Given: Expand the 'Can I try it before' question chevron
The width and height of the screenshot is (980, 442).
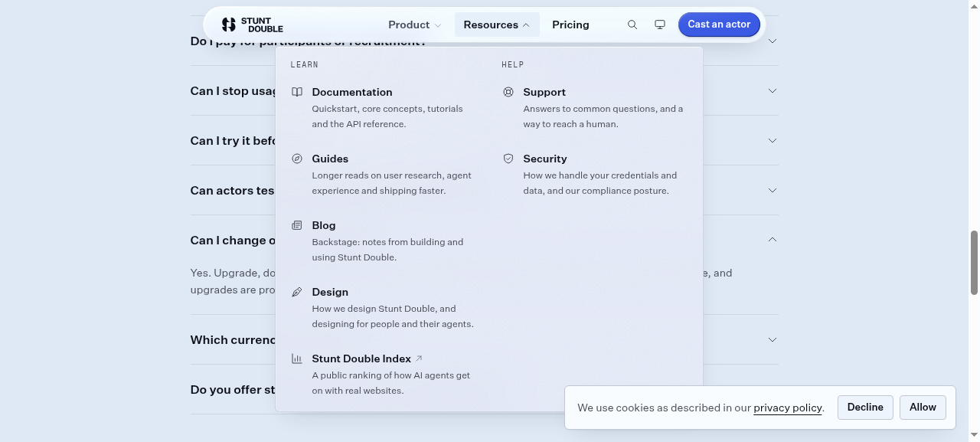Looking at the screenshot, I should coord(773,140).
